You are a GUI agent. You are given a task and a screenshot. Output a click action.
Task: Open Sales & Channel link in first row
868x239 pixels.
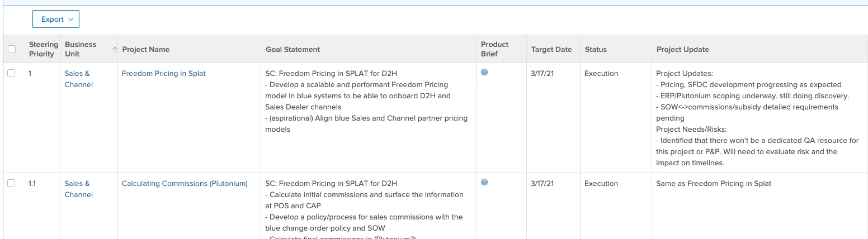(x=78, y=79)
